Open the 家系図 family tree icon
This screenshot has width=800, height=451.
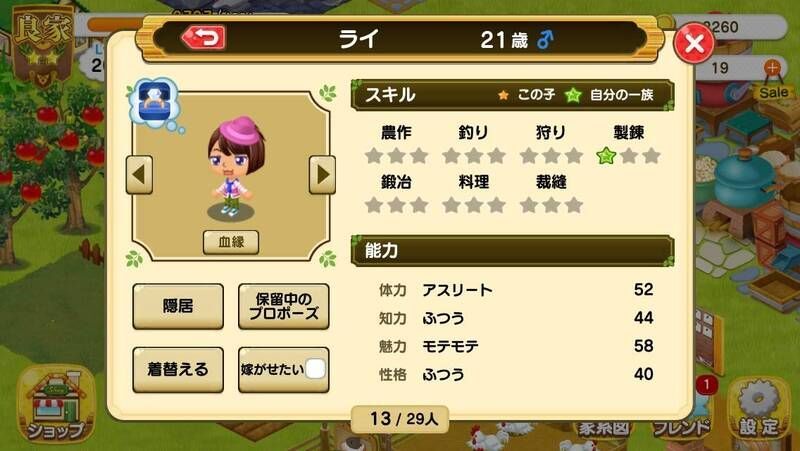tap(604, 429)
